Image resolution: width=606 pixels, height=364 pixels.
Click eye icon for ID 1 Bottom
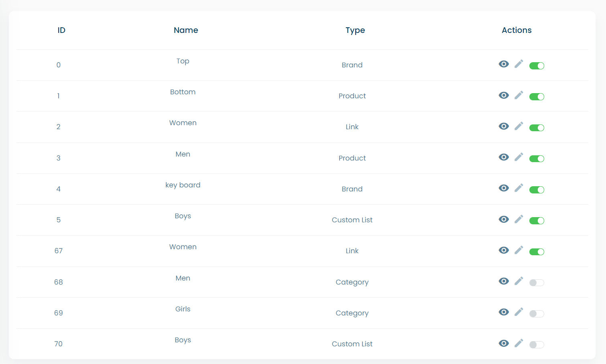[x=504, y=95]
